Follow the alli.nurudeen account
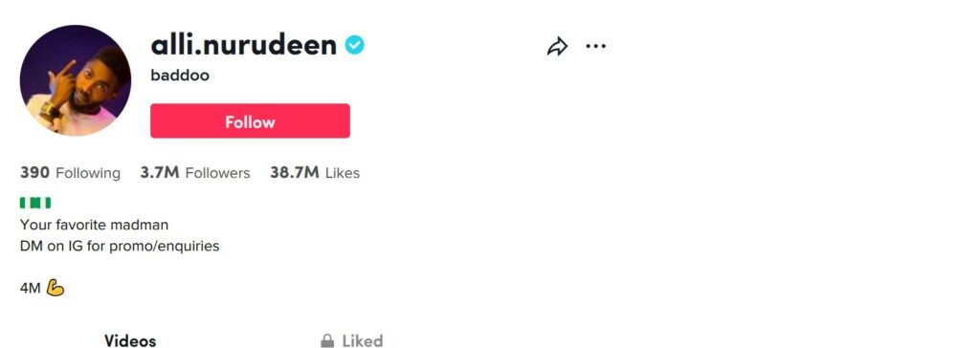 (x=250, y=120)
